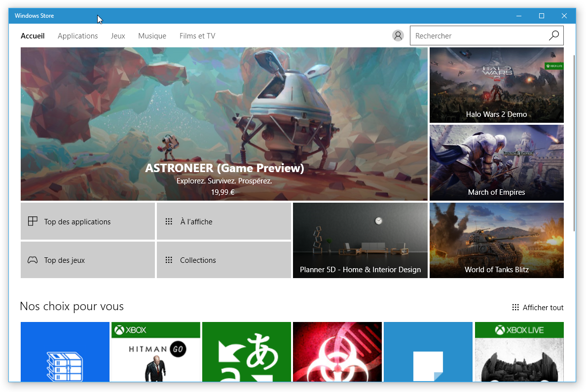Viewport: 586px width, 392px height.
Task: Click the magnifying glass search icon
Action: pyautogui.click(x=554, y=36)
